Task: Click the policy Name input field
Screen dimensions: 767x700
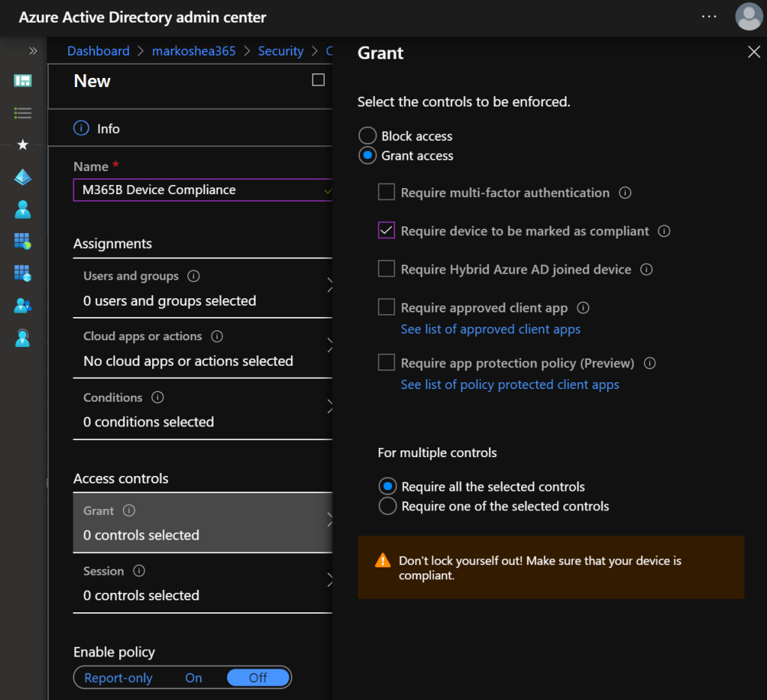Action: [199, 190]
